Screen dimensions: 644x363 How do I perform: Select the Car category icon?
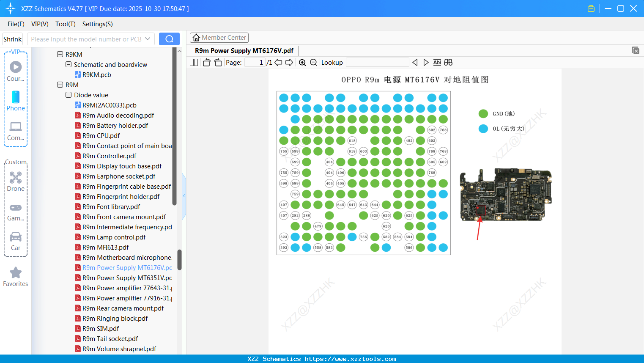[x=16, y=241]
